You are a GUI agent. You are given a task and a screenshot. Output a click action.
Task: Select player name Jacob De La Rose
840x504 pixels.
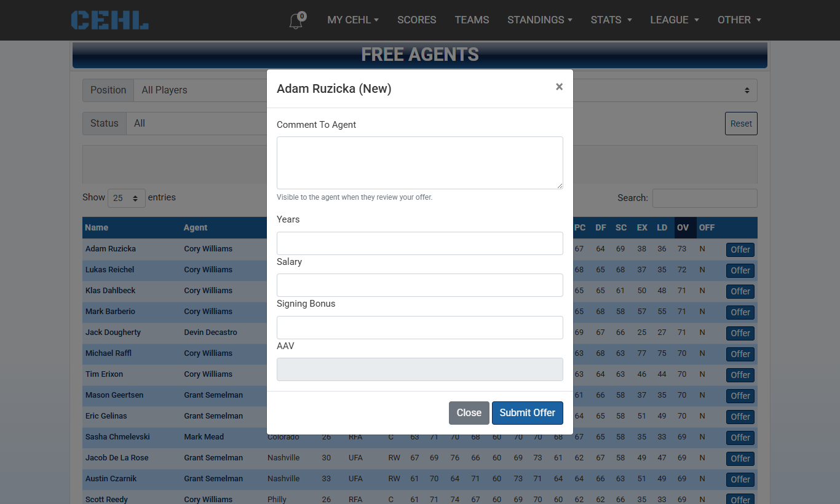(x=117, y=458)
